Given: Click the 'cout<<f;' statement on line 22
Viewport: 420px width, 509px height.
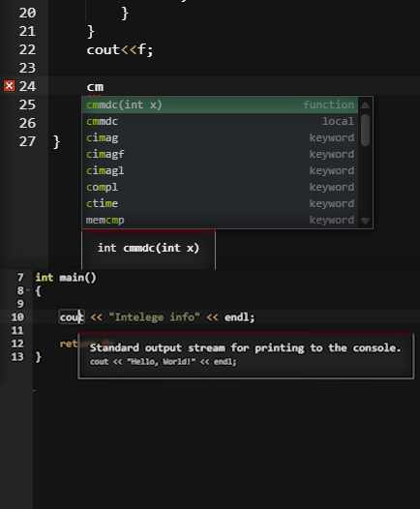Looking at the screenshot, I should point(120,50).
